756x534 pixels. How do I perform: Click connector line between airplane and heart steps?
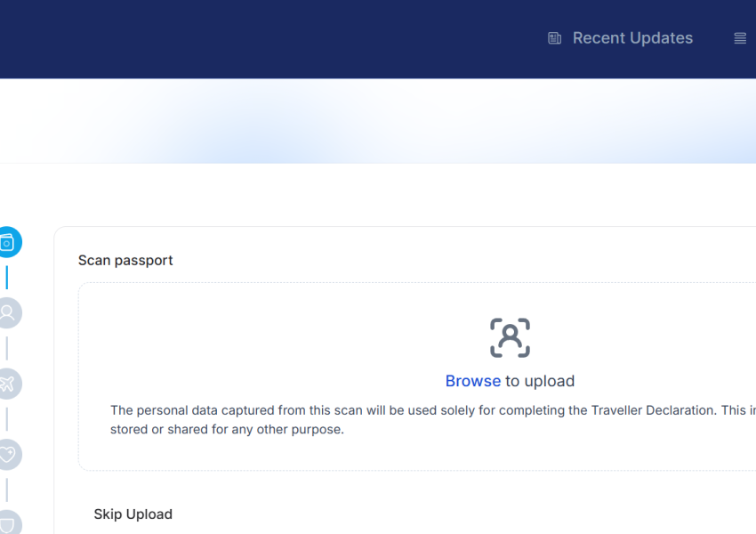click(x=7, y=419)
